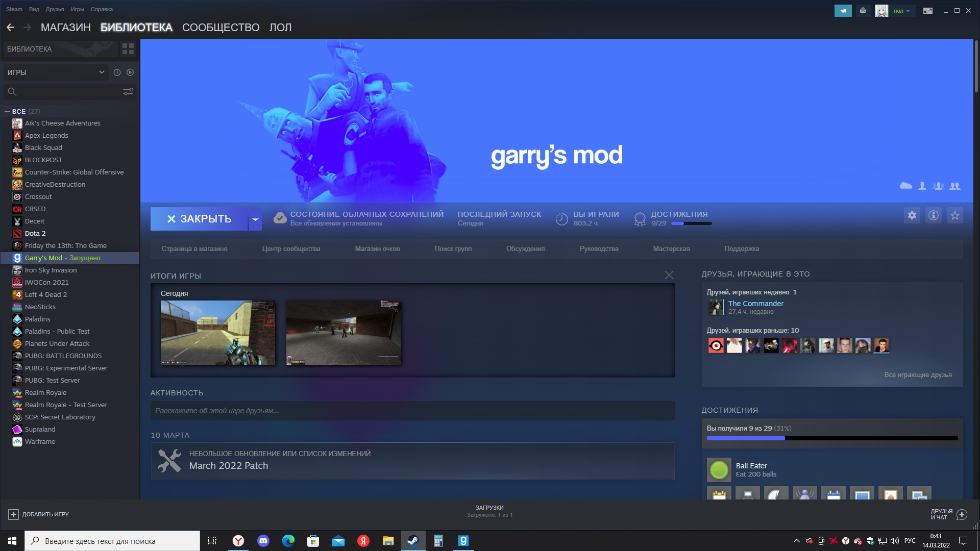Viewport: 980px width, 551px height.
Task: Open the Друзья menu
Action: (55, 9)
